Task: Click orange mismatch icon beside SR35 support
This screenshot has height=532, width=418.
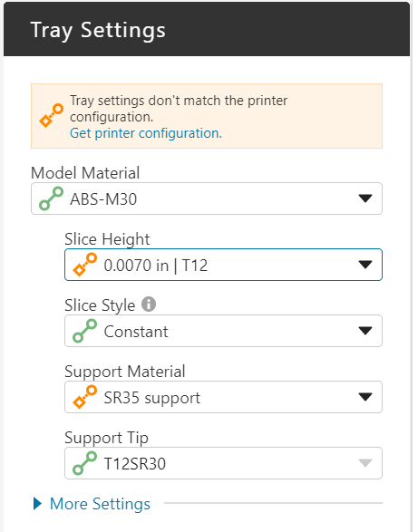Action: click(85, 397)
